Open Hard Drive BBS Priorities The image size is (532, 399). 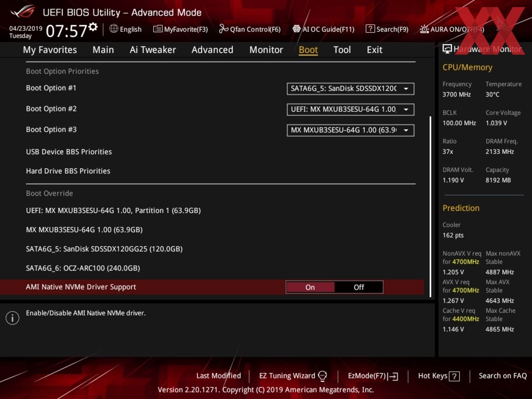68,171
